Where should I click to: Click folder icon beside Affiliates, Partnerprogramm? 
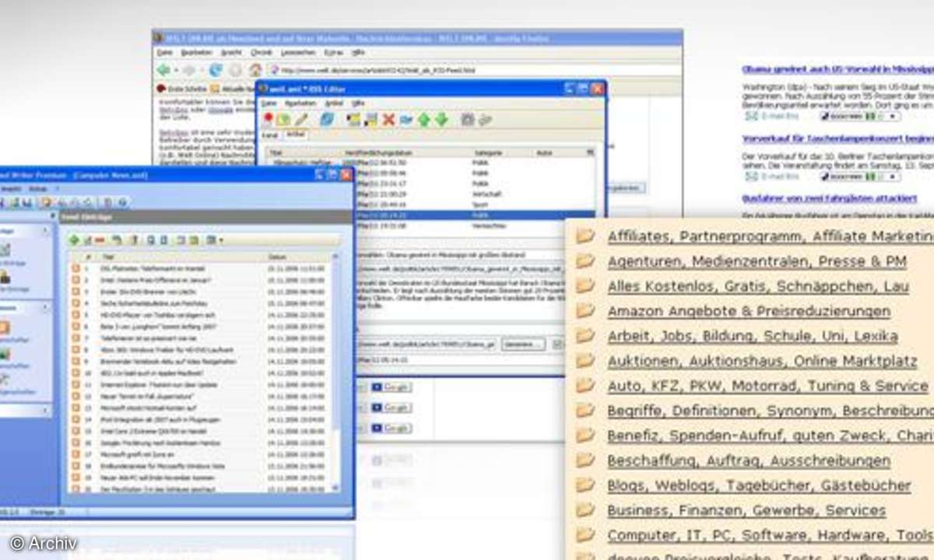tap(585, 236)
